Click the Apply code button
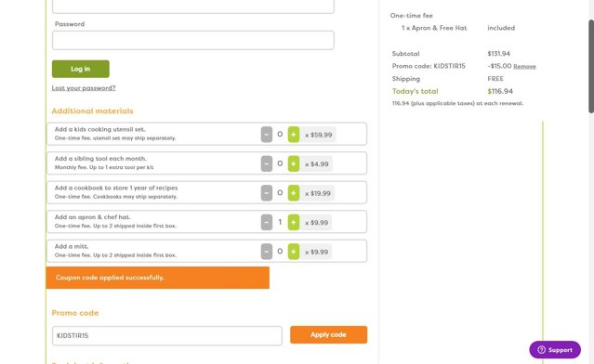 click(328, 335)
